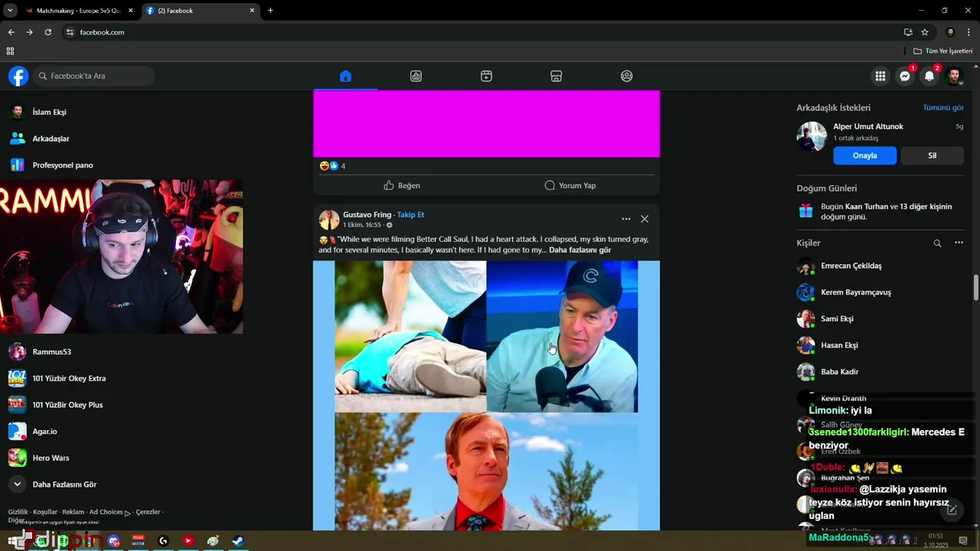Image resolution: width=980 pixels, height=551 pixels.
Task: Open the Gizlilik footer link
Action: click(18, 512)
